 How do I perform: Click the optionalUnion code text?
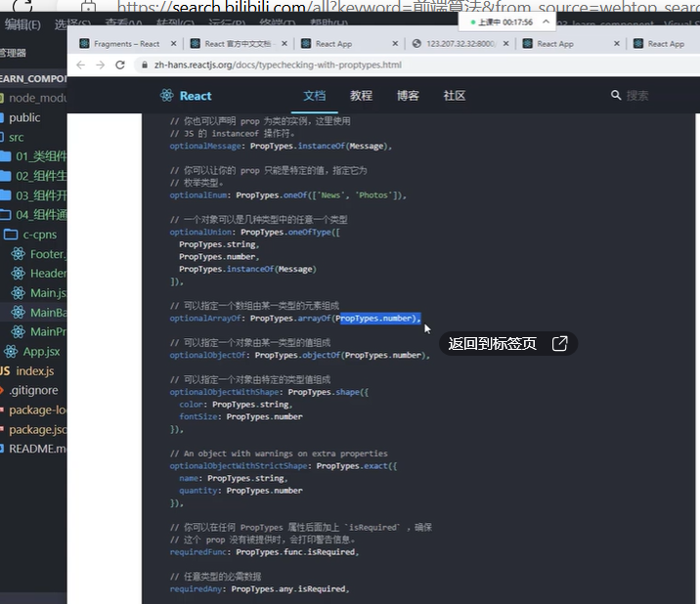[200, 233]
